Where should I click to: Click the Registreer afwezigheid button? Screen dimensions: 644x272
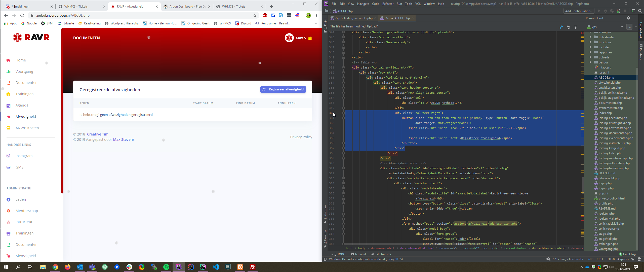(283, 89)
